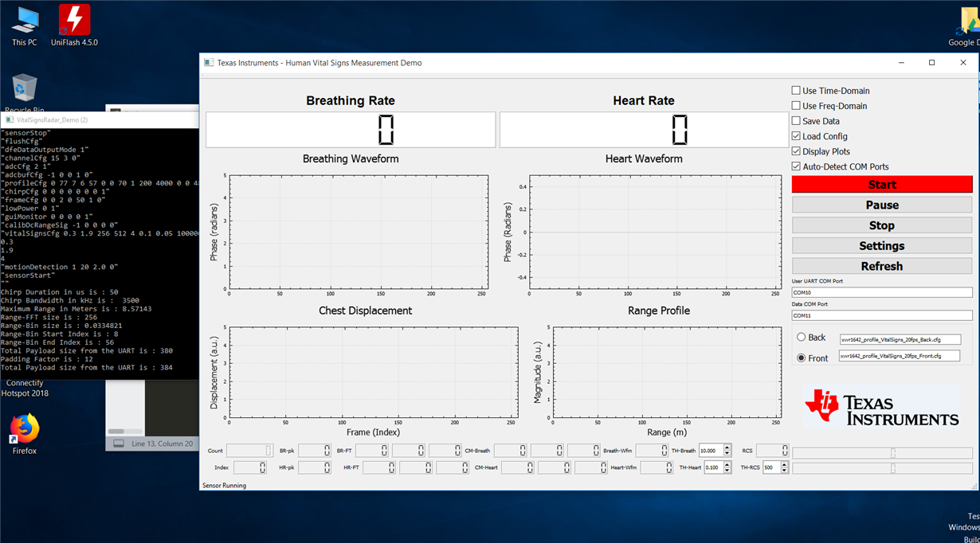Click the red Start button
Viewport: 980px width, 543px height.
coord(882,185)
